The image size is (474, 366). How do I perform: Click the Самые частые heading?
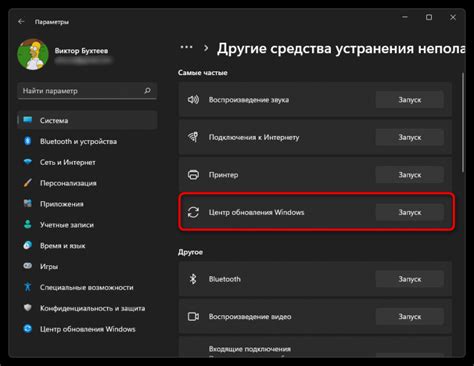click(x=203, y=73)
